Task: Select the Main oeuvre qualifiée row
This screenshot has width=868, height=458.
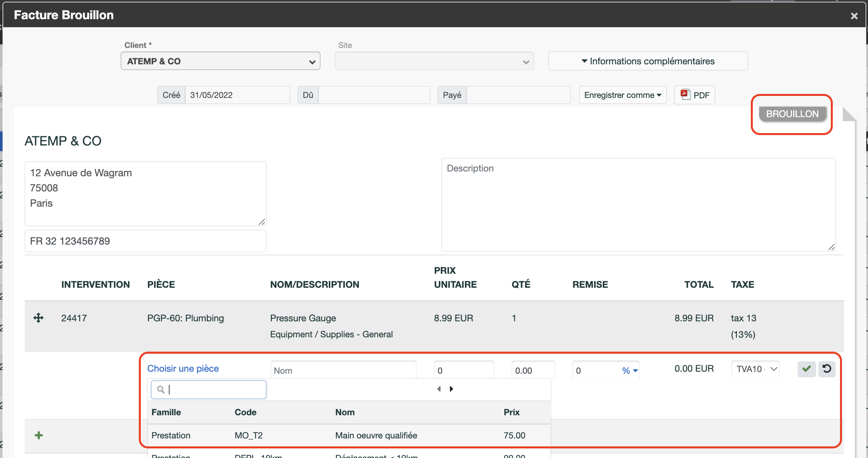Action: (x=349, y=436)
